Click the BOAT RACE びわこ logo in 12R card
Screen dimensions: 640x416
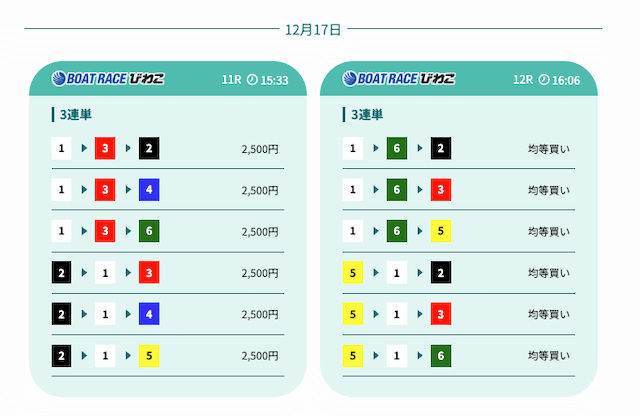point(398,79)
